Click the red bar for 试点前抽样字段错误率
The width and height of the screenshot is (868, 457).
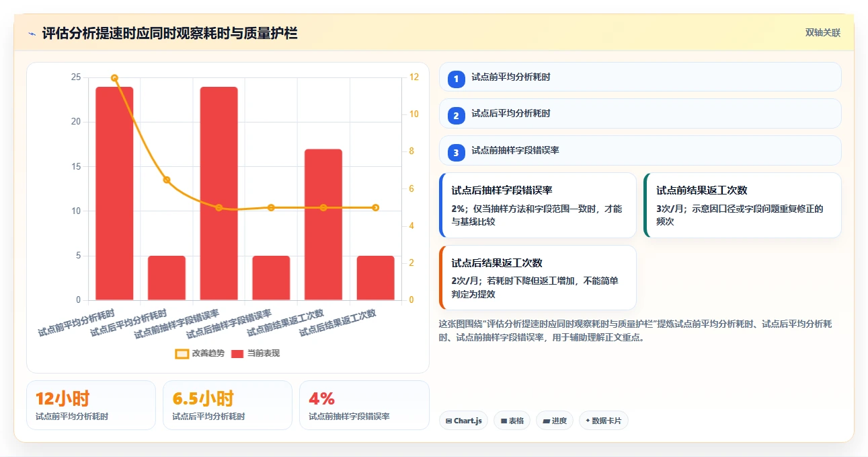[x=219, y=193]
